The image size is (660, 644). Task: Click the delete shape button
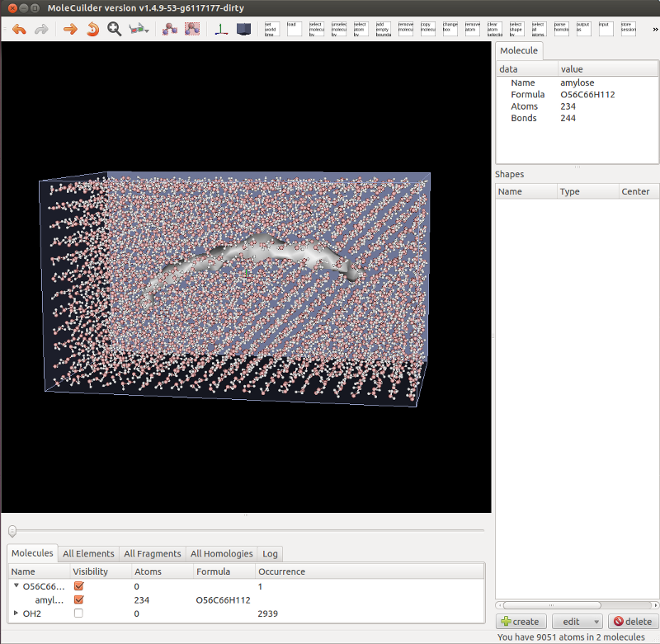tap(633, 621)
